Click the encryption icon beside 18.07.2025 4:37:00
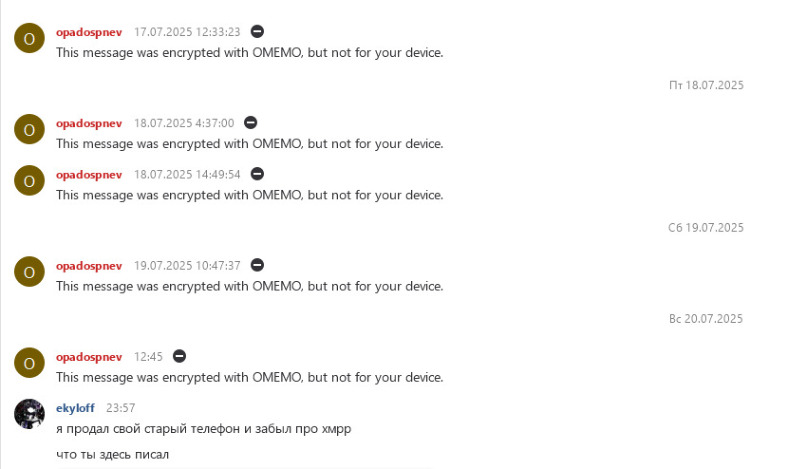807x469 pixels. [251, 123]
